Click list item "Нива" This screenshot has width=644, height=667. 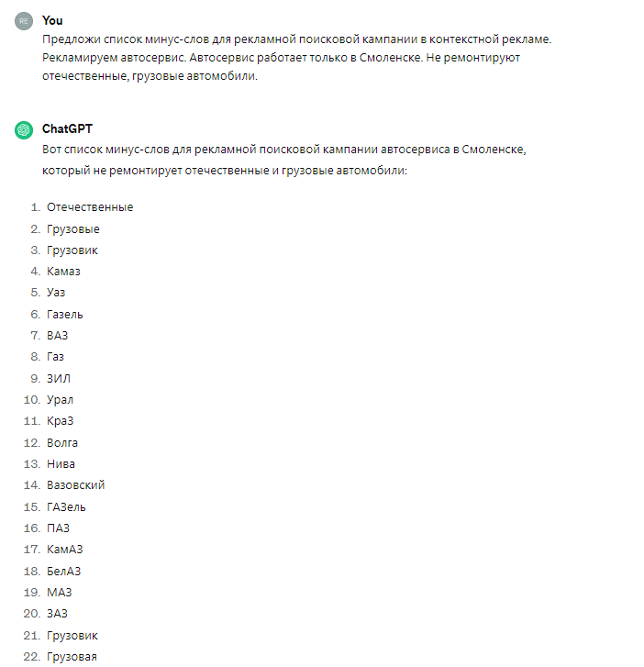click(x=61, y=464)
